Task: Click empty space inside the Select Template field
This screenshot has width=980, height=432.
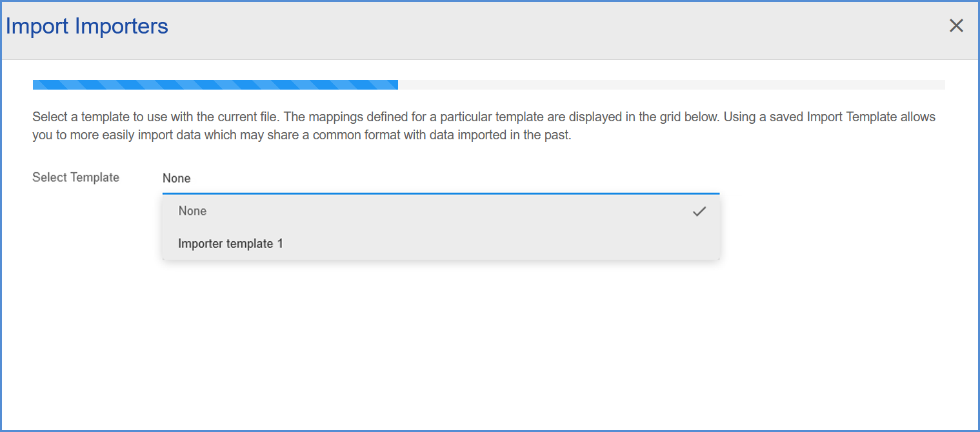Action: pos(452,178)
